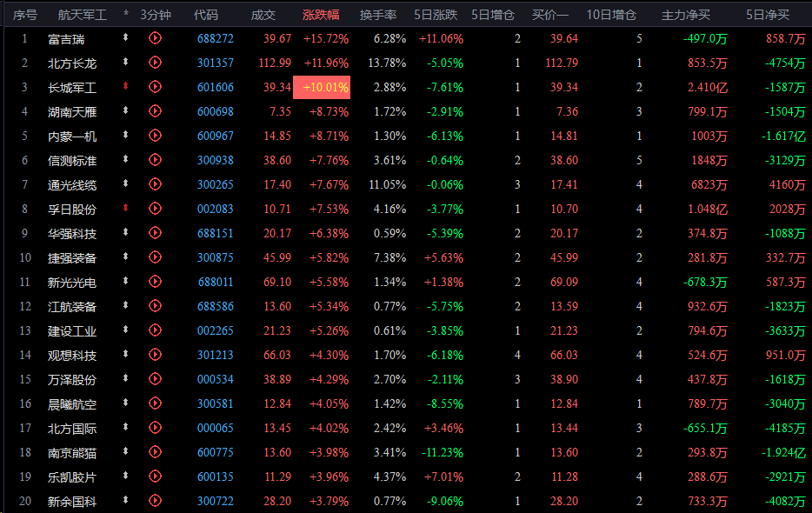The width and height of the screenshot is (812, 513).
Task: Click the 5日涨跌 column header
Action: [435, 15]
